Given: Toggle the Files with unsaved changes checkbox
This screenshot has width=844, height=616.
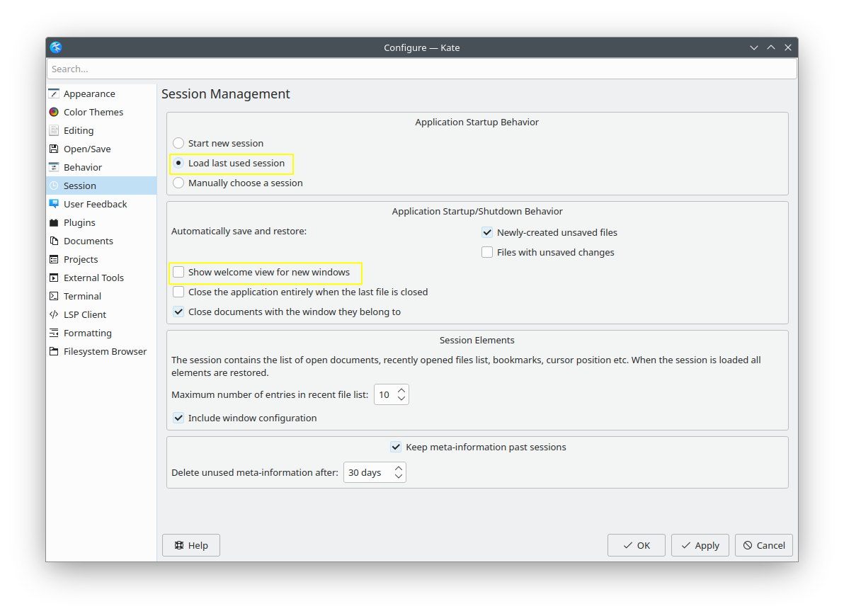Looking at the screenshot, I should (487, 252).
